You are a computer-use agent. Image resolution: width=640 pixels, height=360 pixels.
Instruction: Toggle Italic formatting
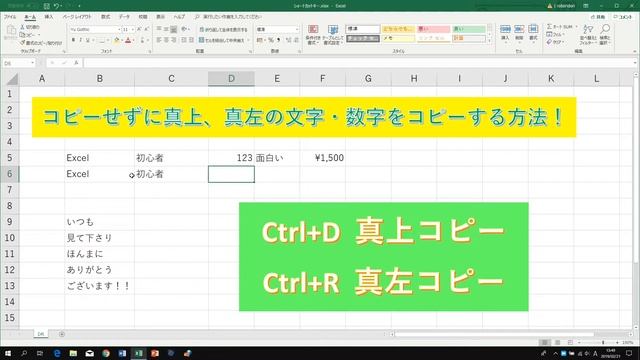point(80,40)
